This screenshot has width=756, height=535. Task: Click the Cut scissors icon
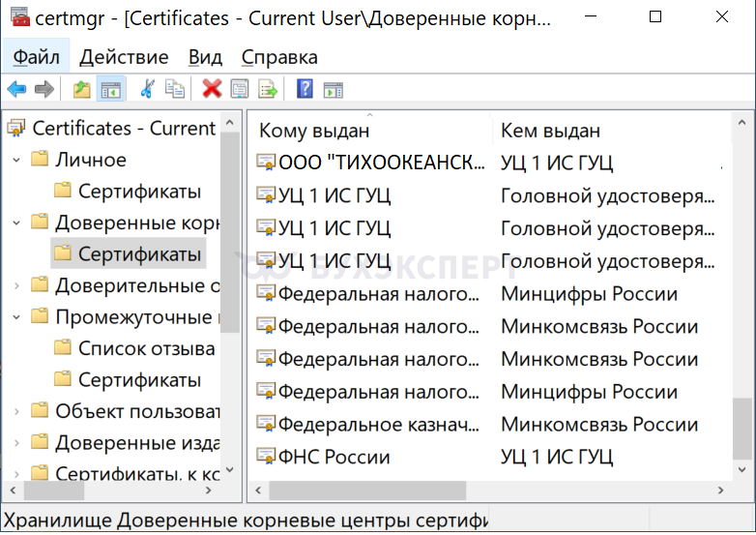(x=147, y=89)
